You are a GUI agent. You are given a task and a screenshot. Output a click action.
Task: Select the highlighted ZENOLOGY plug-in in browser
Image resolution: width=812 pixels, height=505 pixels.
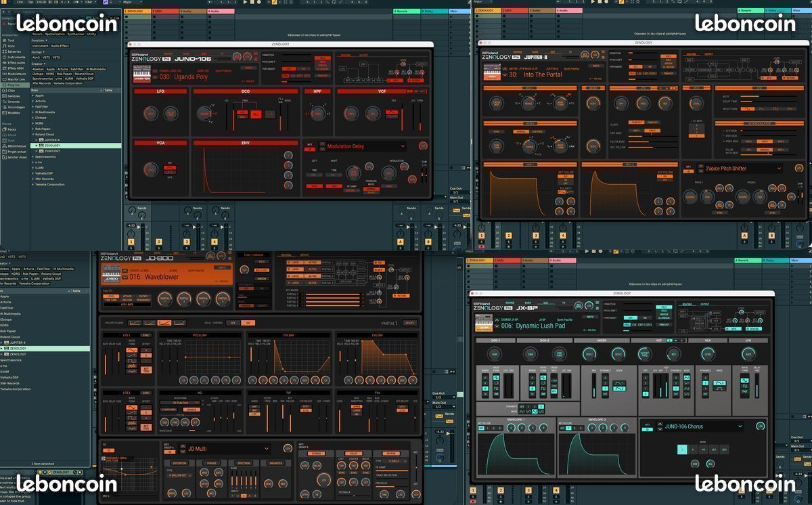click(x=76, y=146)
